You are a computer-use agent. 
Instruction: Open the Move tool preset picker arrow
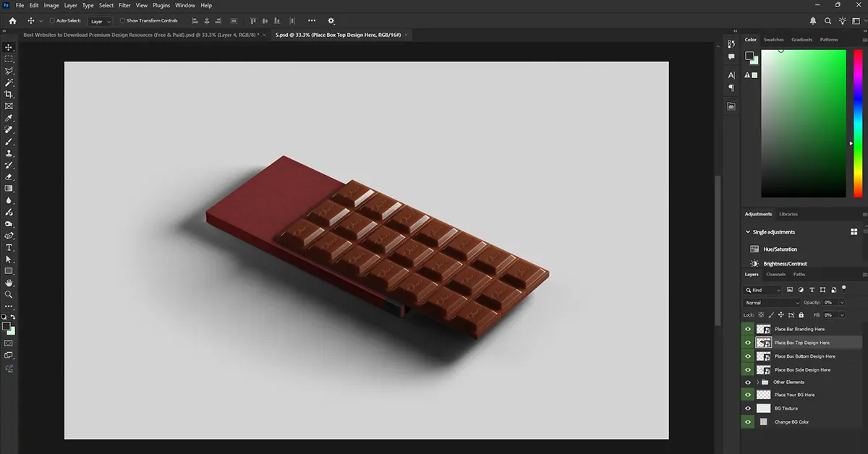41,21
